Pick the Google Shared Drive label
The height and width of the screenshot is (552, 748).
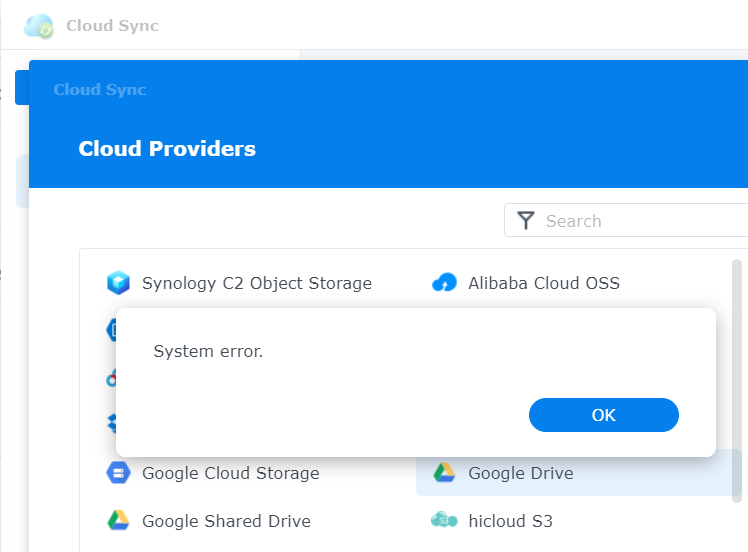click(x=226, y=521)
